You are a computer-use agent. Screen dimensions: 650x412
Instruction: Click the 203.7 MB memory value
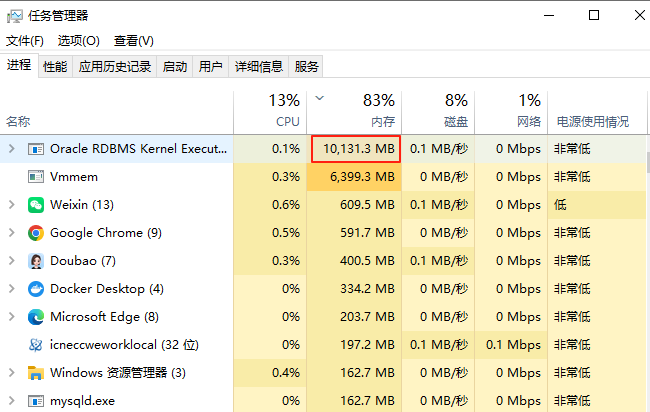pos(367,317)
